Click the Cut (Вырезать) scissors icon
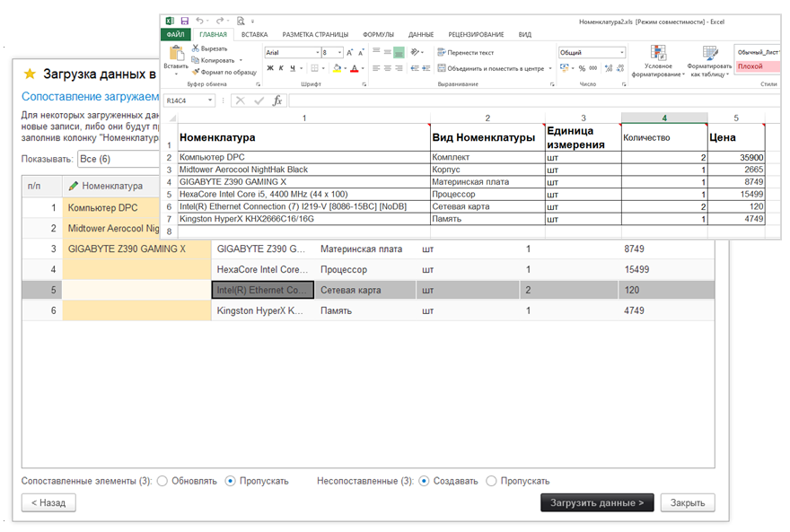Viewport: 790px width, 532px height. pyautogui.click(x=196, y=48)
